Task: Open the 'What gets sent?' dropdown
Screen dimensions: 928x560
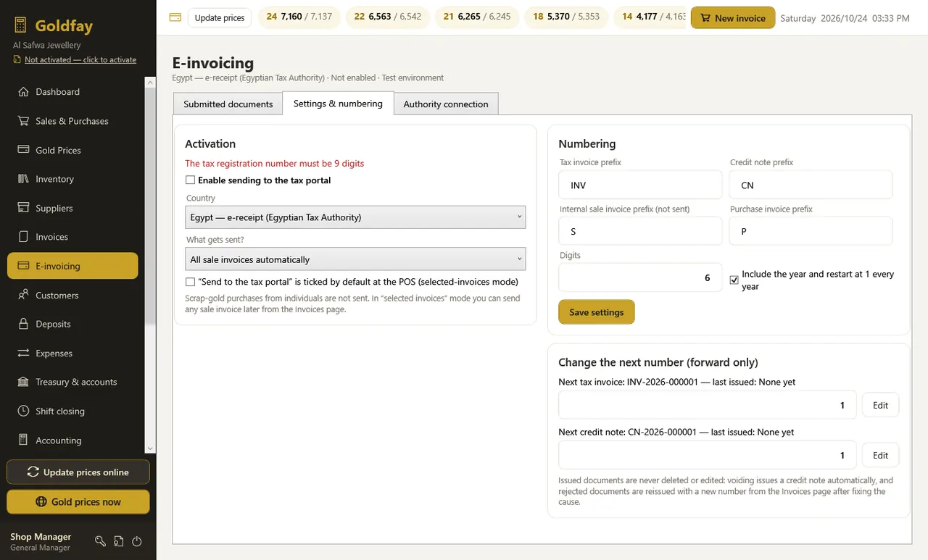Action: (x=355, y=259)
